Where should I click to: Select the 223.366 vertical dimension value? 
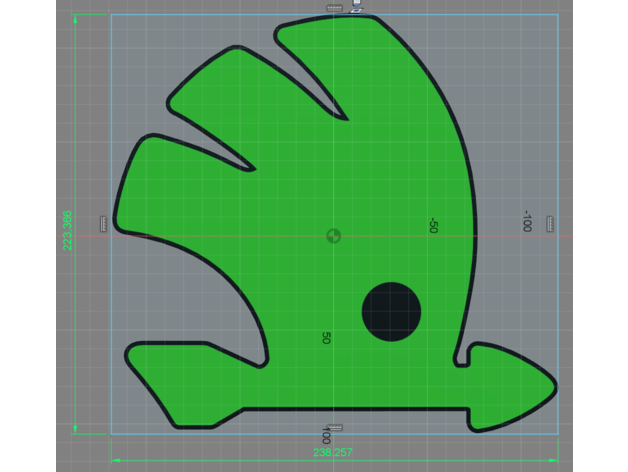[x=68, y=230]
